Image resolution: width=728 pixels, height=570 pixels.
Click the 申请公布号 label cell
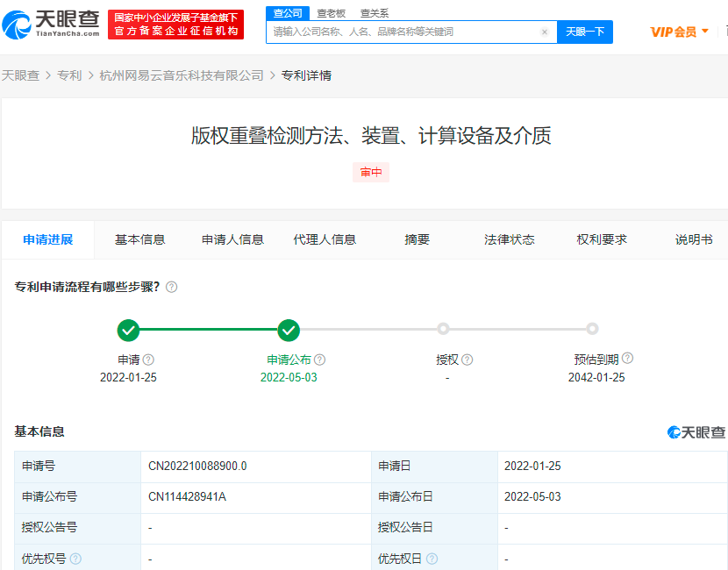pyautogui.click(x=77, y=497)
